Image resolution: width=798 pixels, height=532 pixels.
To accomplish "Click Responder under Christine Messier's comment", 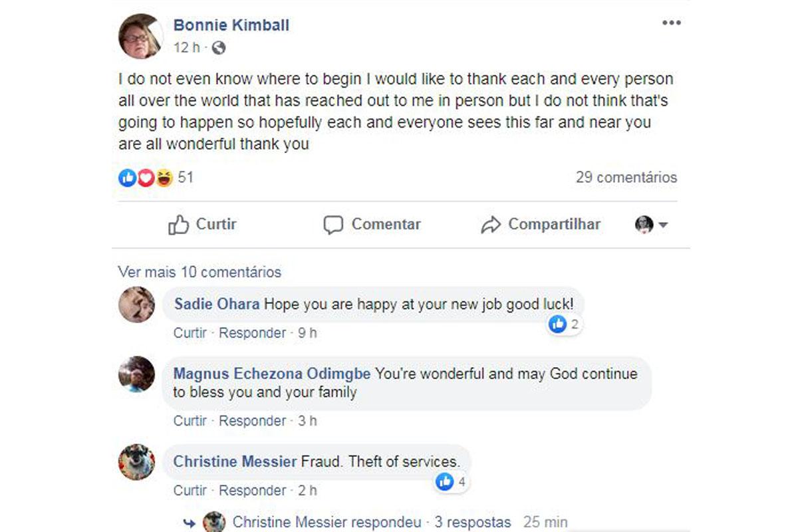I will tap(252, 491).
